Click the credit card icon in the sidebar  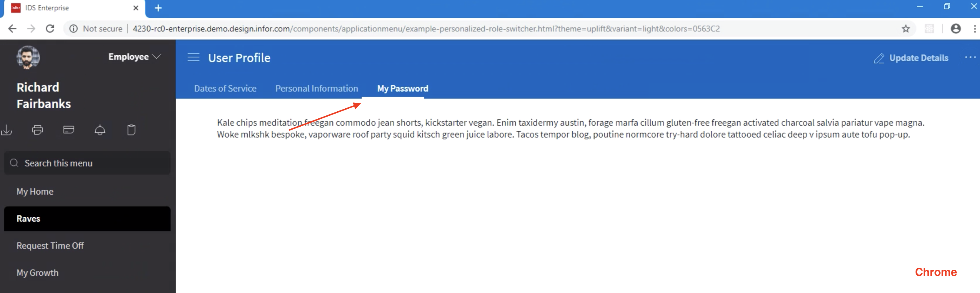(x=69, y=130)
